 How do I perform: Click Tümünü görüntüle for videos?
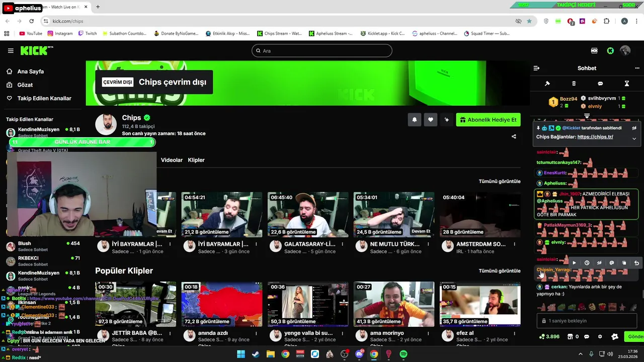(x=500, y=182)
